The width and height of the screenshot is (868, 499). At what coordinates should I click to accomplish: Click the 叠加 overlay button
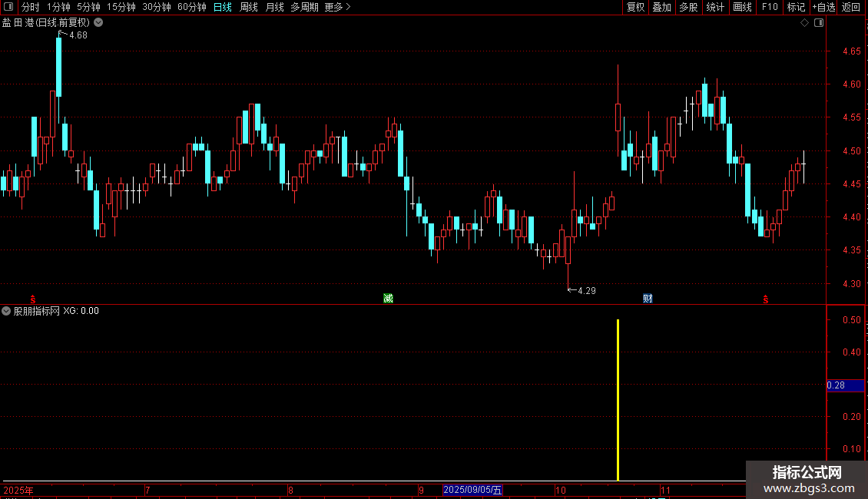point(661,7)
